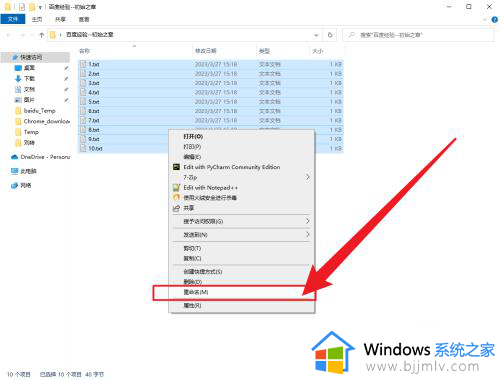Open 桌面 in the navigation pane
The width and height of the screenshot is (500, 380).
29,68
